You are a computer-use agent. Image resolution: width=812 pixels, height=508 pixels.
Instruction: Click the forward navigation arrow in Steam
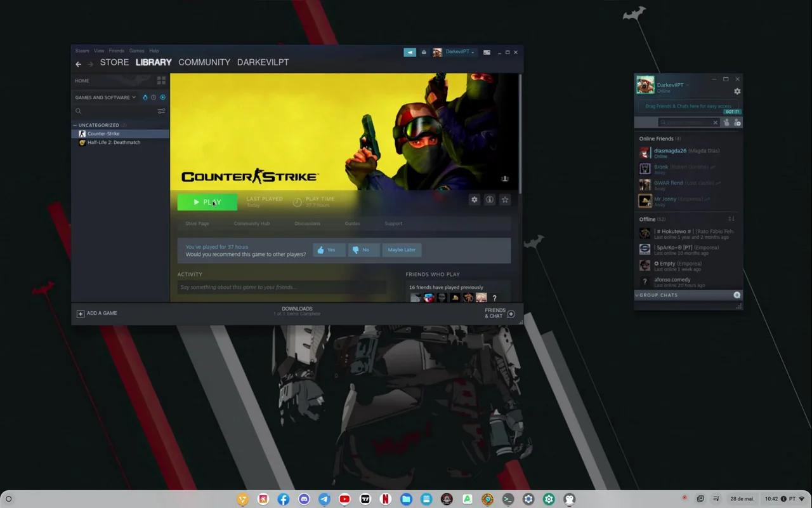(90, 63)
